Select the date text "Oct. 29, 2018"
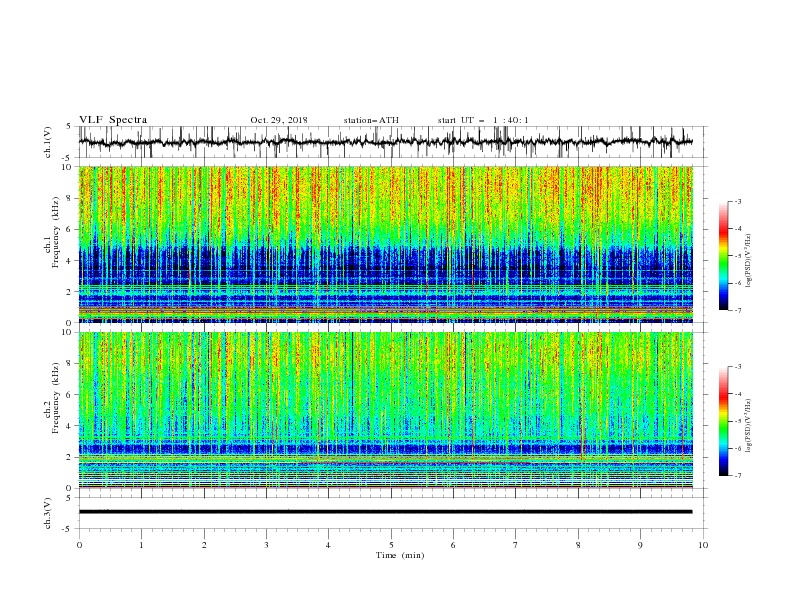Image resolution: width=792 pixels, height=612 pixels. point(279,120)
